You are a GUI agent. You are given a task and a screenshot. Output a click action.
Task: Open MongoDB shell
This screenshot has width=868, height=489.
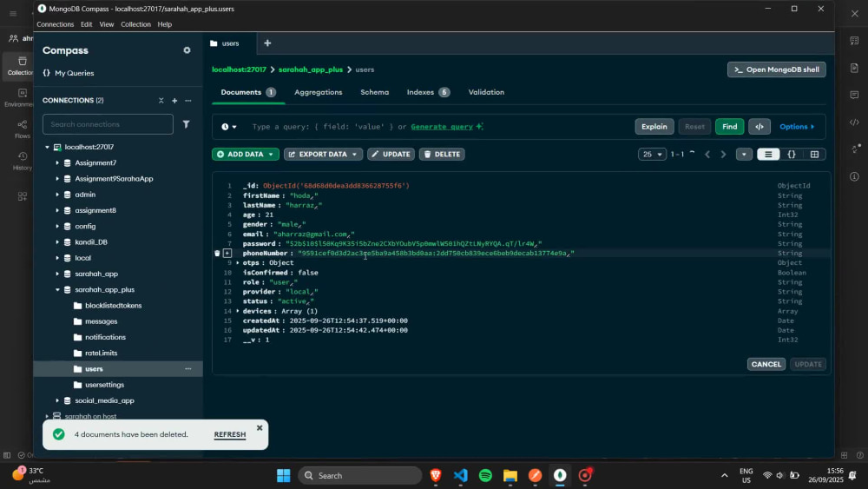click(777, 69)
